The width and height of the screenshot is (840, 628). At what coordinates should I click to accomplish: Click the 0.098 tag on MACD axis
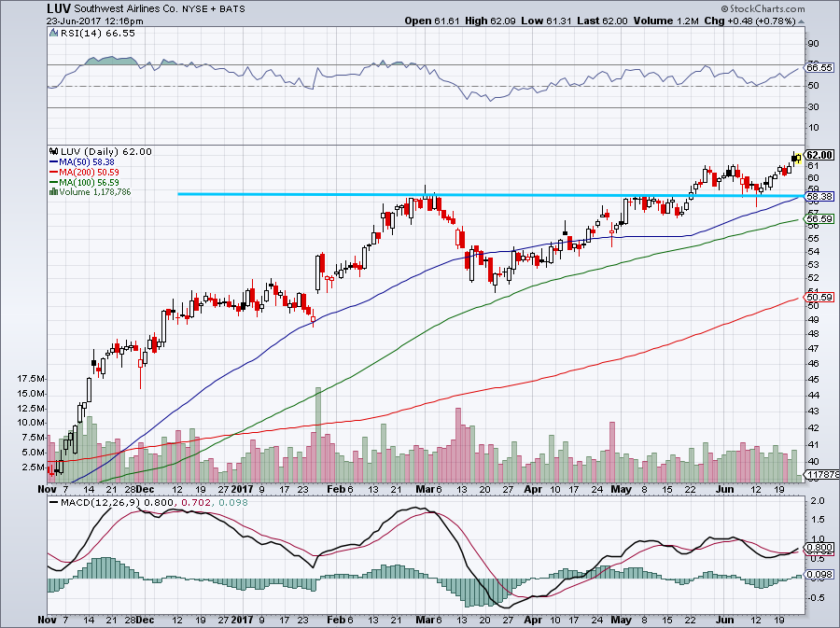tap(819, 575)
